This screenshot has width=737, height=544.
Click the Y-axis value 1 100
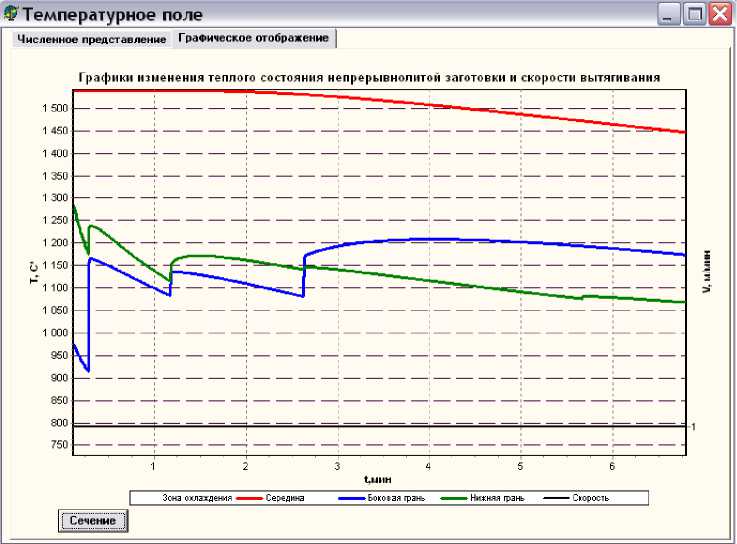[55, 288]
